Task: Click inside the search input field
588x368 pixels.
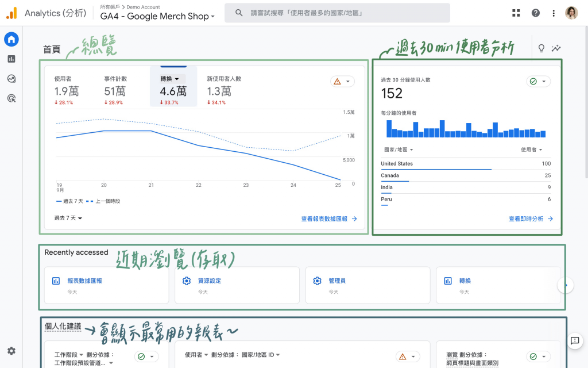Action: pyautogui.click(x=337, y=13)
